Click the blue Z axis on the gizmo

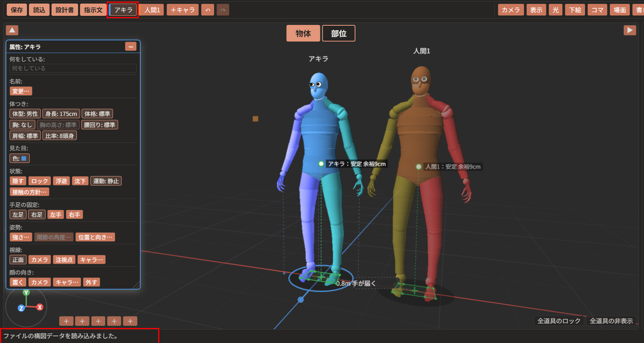coord(21,308)
